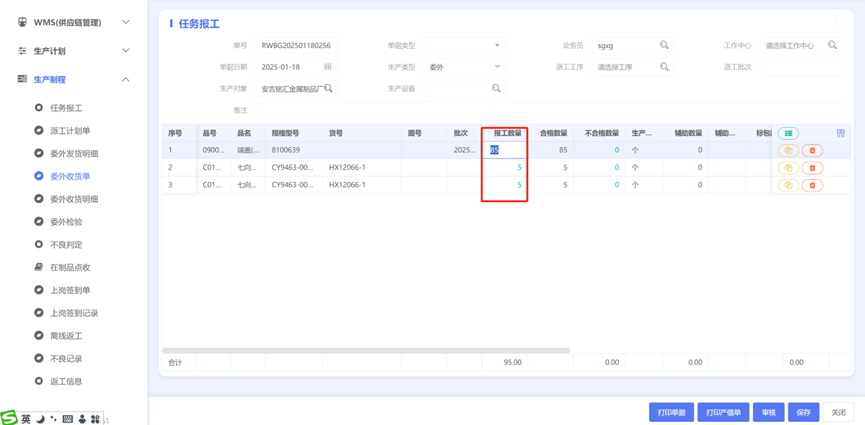The width and height of the screenshot is (865, 425).
Task: Open 上岗签到单 in the sidebar
Action: coord(70,290)
